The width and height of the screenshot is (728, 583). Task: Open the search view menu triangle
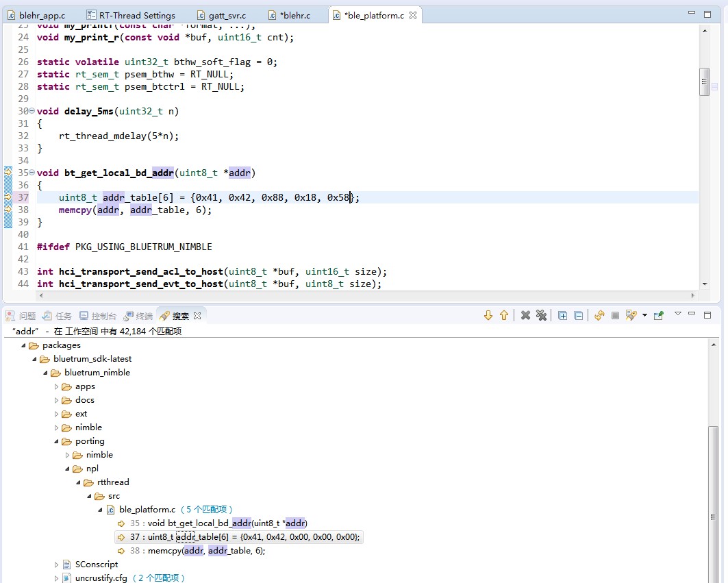(x=678, y=314)
